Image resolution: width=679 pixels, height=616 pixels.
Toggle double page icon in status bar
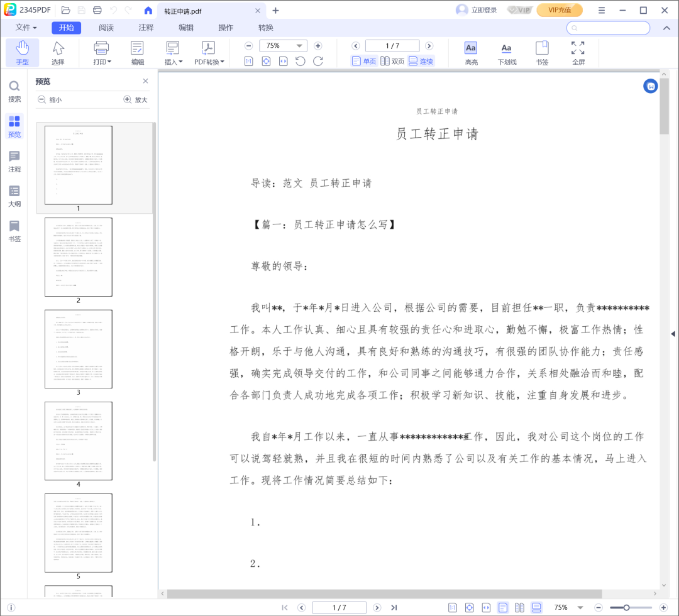tap(520, 607)
